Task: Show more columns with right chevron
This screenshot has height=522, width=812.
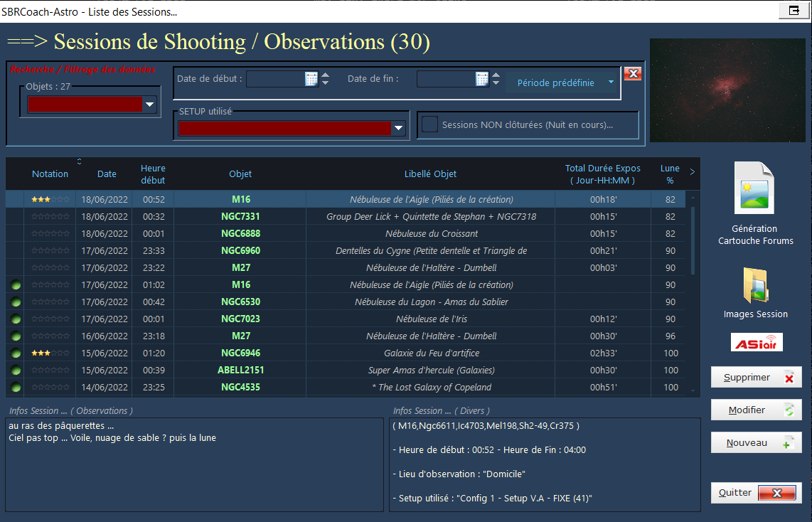Action: coord(693,172)
